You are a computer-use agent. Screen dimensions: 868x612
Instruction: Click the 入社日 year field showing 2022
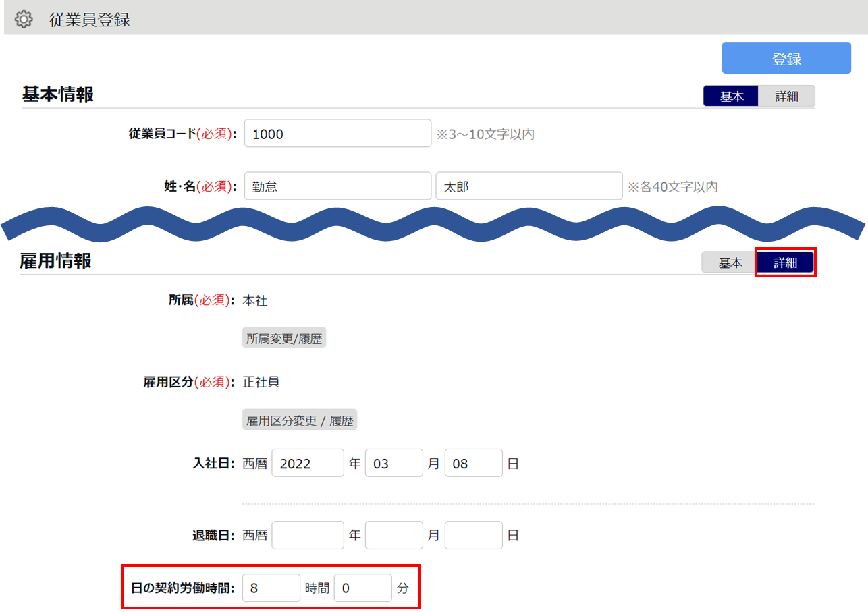tap(308, 464)
